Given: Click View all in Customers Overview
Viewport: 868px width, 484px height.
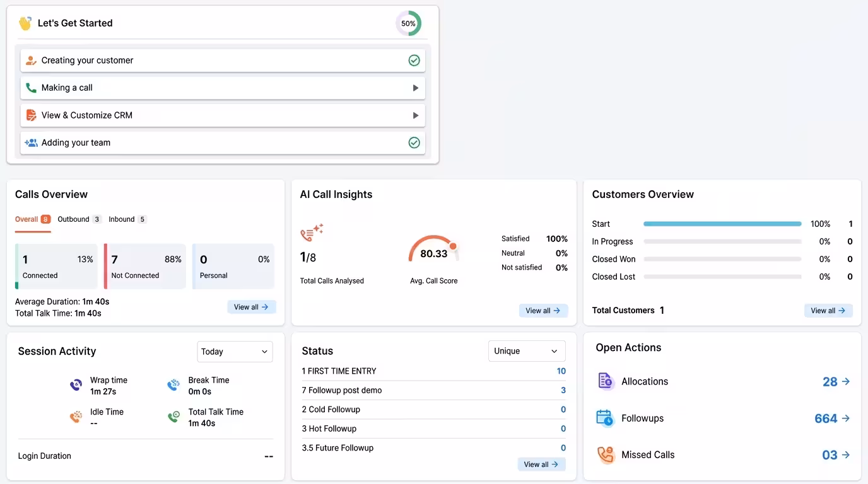Looking at the screenshot, I should (x=828, y=311).
